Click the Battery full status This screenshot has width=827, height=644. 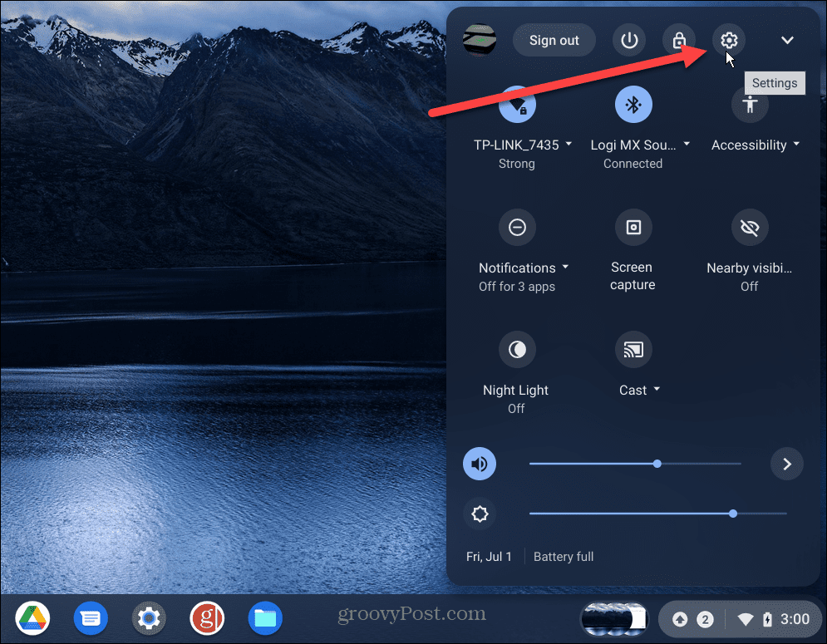coord(564,557)
